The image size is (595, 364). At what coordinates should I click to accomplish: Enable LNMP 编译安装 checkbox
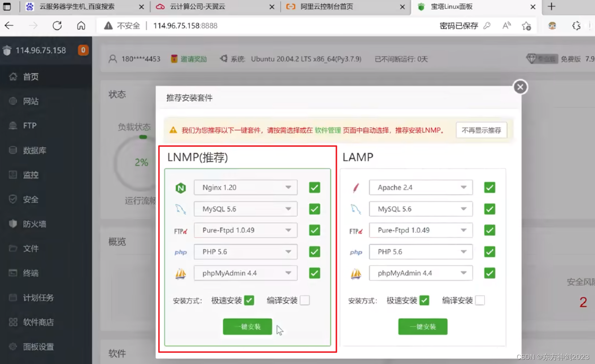(x=305, y=300)
